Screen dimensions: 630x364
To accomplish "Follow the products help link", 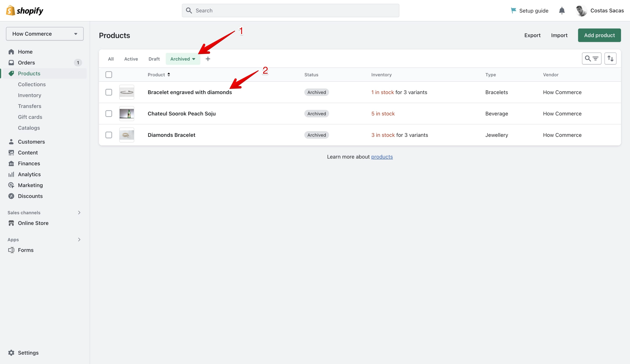I will click(382, 157).
